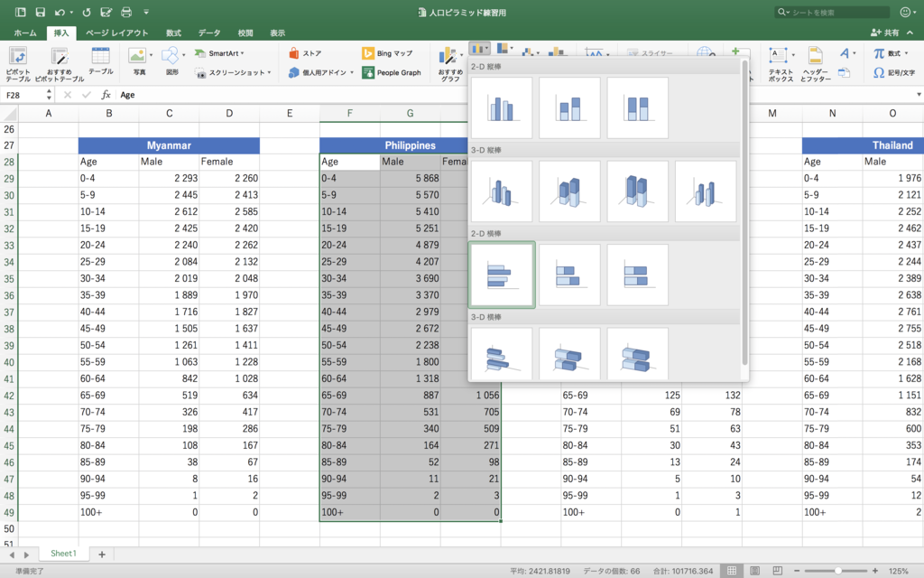Viewport: 924px width, 578px height.
Task: Expand the formula bar with the arrow
Action: point(919,94)
